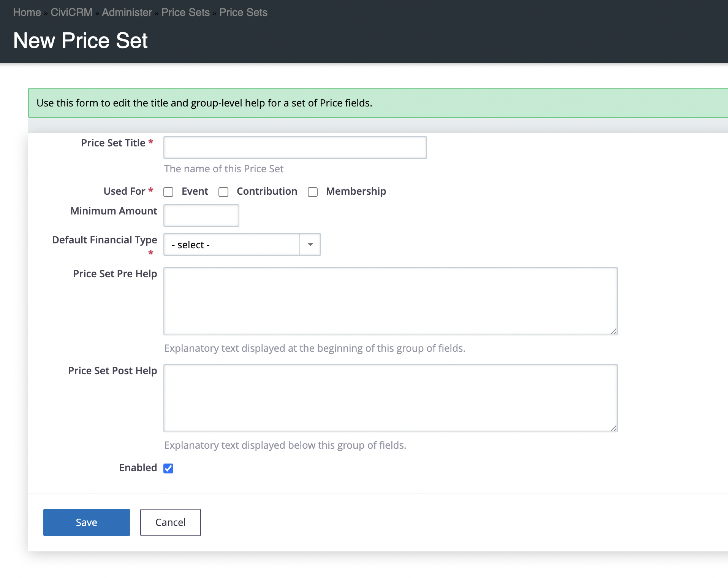
Task: Grab the Post Help textarea resize handle
Action: pos(613,428)
